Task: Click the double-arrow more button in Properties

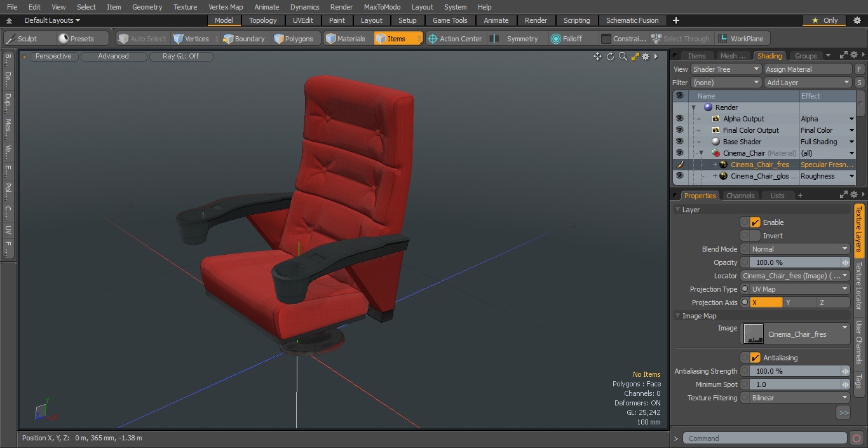Action: (843, 413)
